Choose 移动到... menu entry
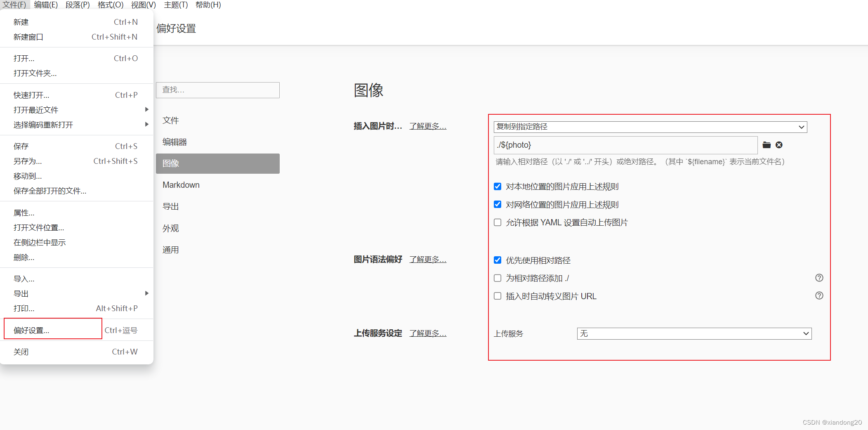The image size is (868, 430). point(77,176)
